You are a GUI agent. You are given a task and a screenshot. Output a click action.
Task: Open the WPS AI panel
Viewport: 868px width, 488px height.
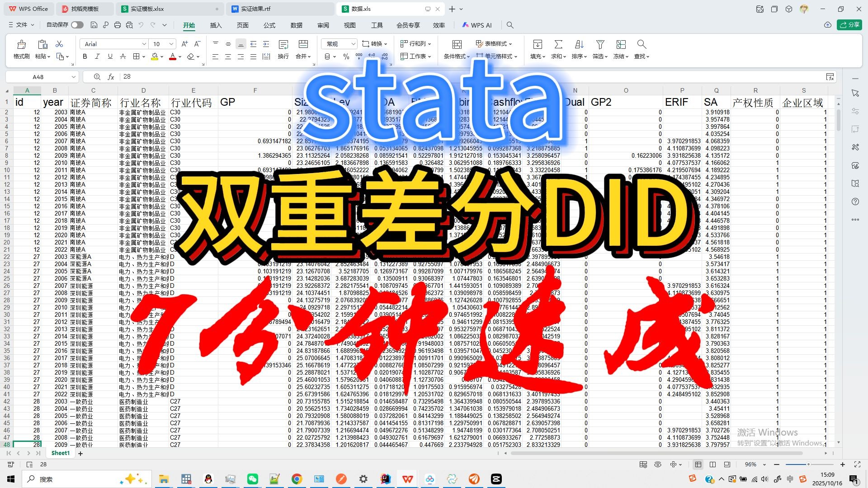pyautogui.click(x=478, y=25)
